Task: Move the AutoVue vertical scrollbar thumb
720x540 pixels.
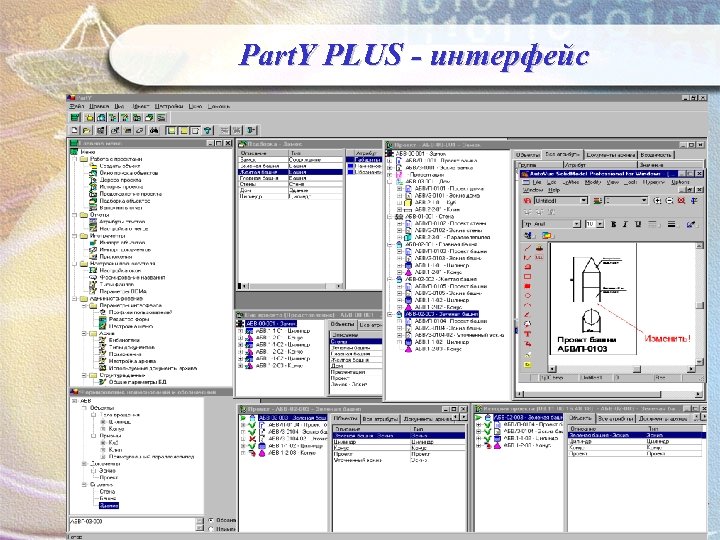Action: (699, 305)
